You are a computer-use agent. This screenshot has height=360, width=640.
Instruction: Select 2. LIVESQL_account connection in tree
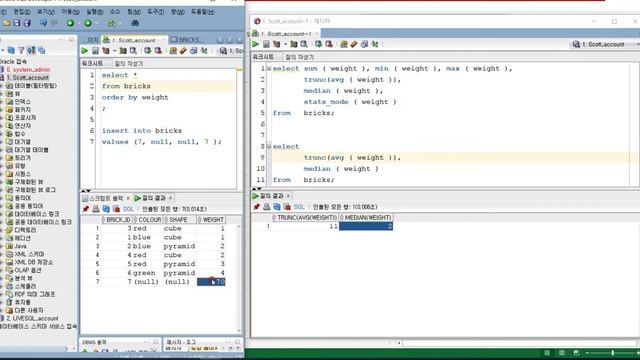tap(32, 318)
